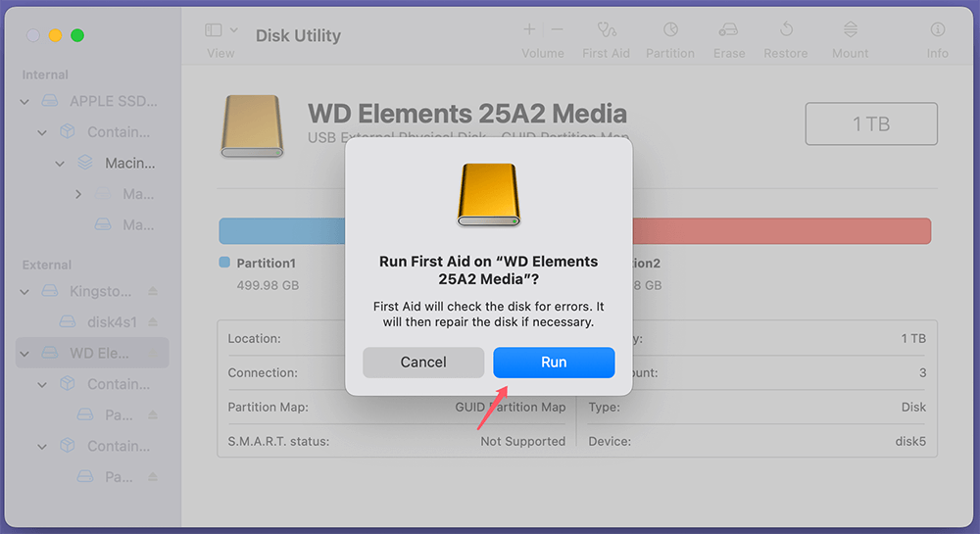Image resolution: width=980 pixels, height=534 pixels.
Task: Collapse the first Container under WD Ele...
Action: click(42, 385)
